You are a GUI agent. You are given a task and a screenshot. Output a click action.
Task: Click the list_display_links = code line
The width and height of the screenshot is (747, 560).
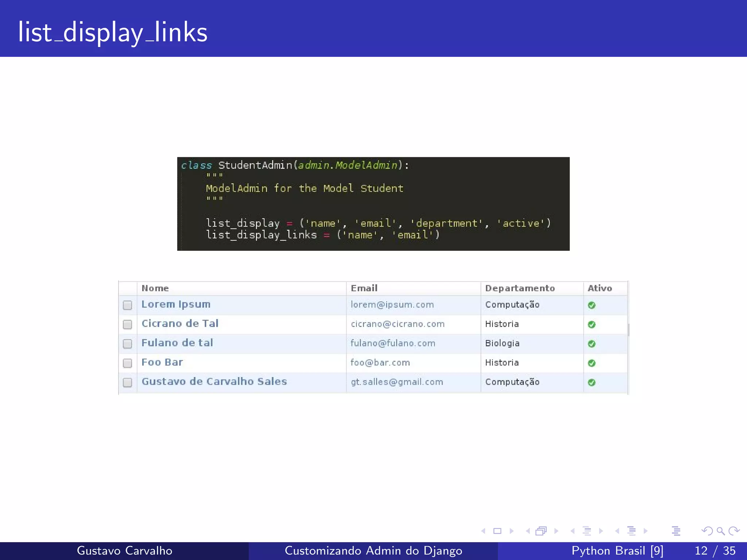(x=323, y=235)
